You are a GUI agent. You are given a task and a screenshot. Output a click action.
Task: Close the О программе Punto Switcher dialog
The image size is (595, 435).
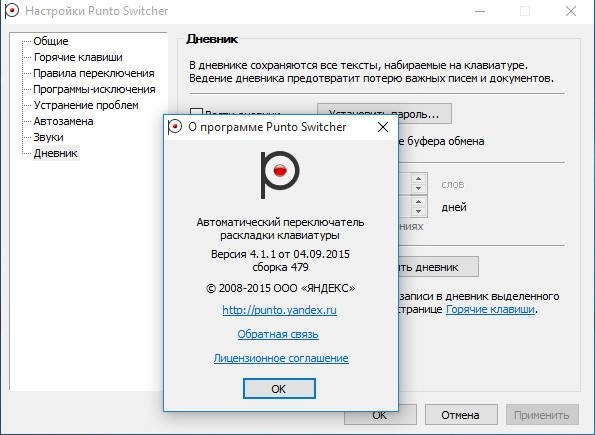[383, 127]
